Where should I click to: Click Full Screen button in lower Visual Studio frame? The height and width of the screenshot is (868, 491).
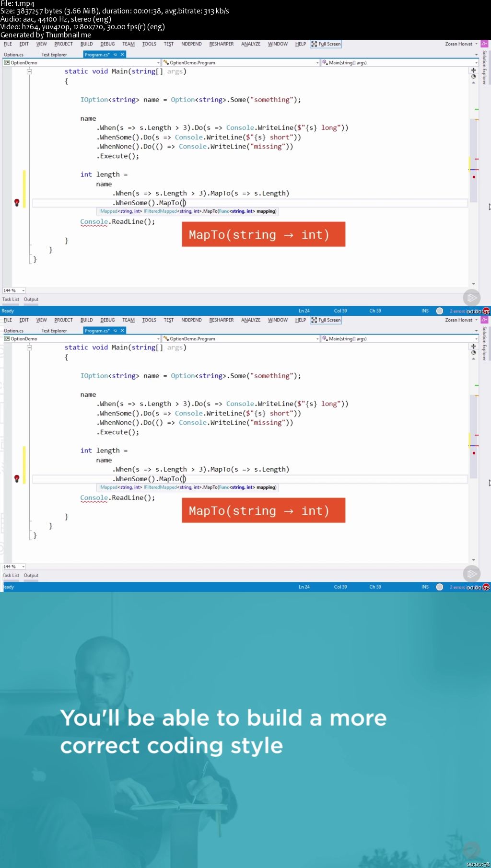tap(326, 320)
